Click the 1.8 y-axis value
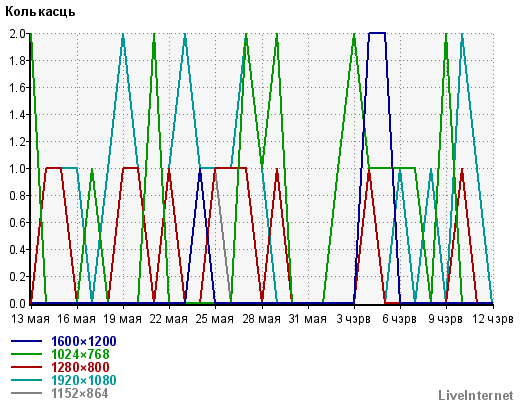The image size is (520, 405). 17,61
